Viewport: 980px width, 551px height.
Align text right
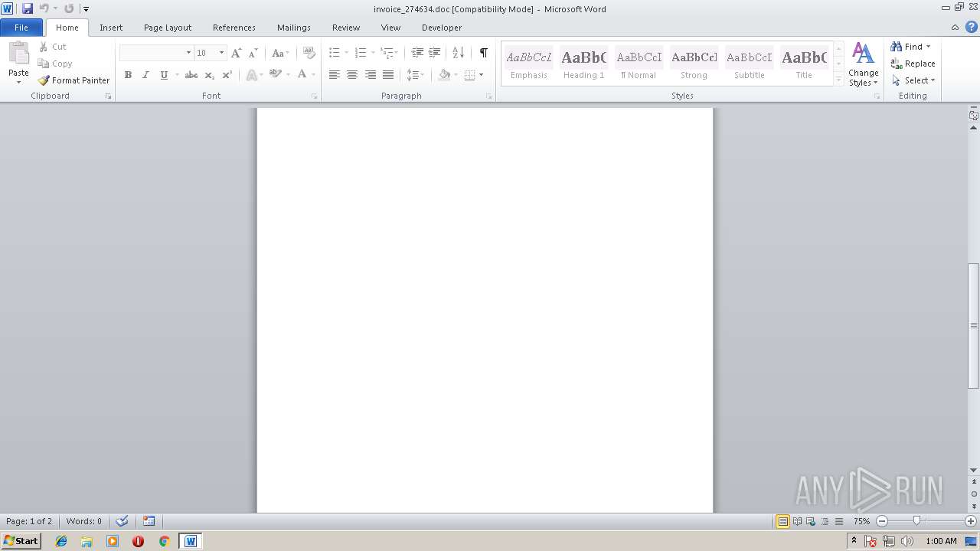coord(371,75)
